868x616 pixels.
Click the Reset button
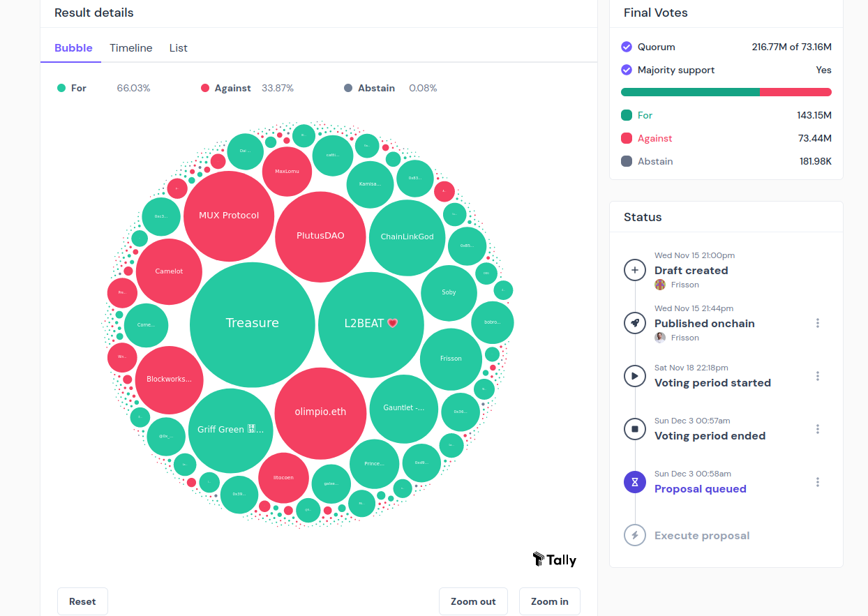click(82, 601)
